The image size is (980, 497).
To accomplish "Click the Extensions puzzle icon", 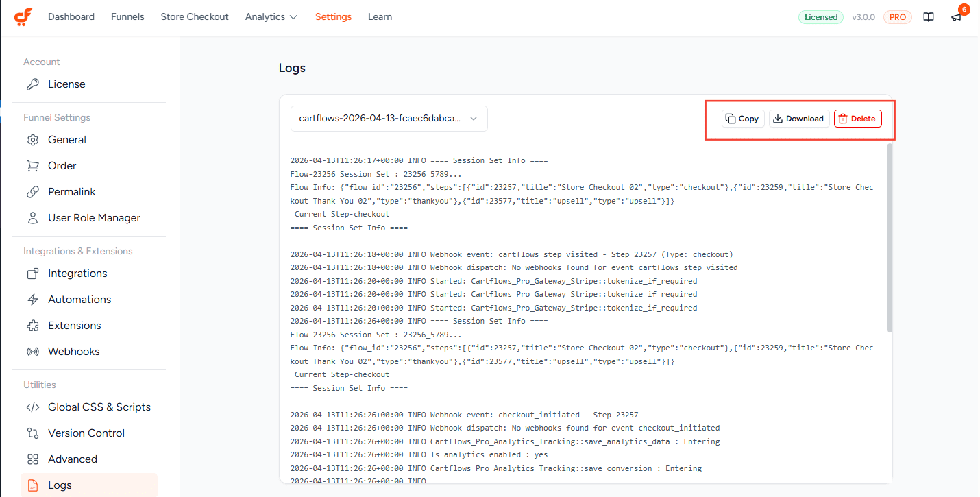I will (x=32, y=326).
